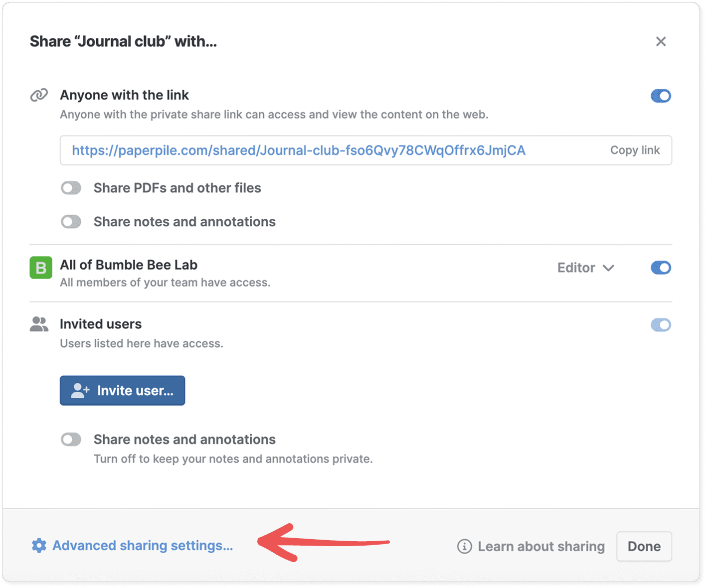Click the Invited users people icon
This screenshot has width=706, height=588.
click(x=39, y=324)
